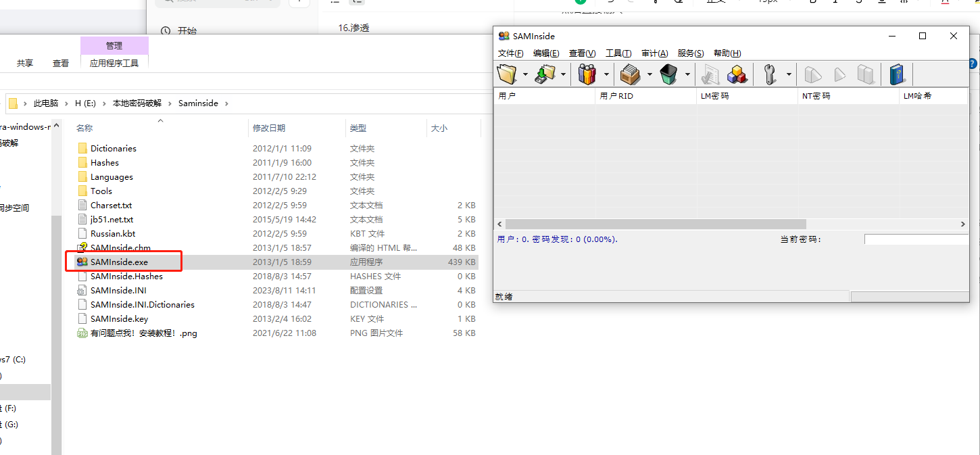Image resolution: width=980 pixels, height=455 pixels.
Task: Expand the trash bin dropdown arrow
Action: tap(687, 74)
